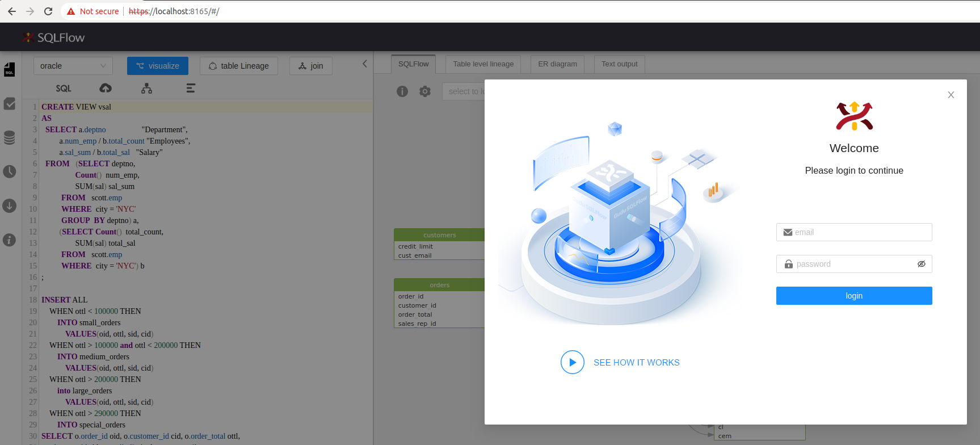Click line 1 CREATE VIEW vsal
This screenshot has width=980, height=445.
click(x=76, y=107)
